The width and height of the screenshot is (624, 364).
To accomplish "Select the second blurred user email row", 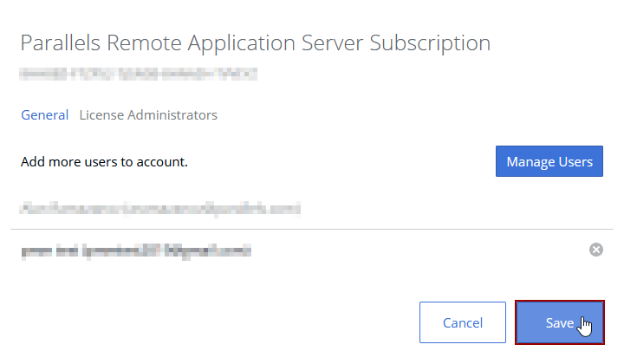I will tap(135, 250).
